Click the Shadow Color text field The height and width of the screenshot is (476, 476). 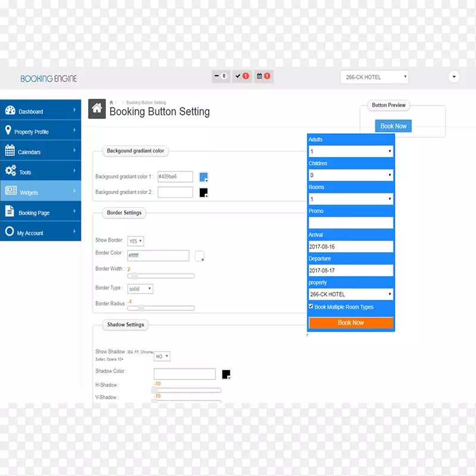tap(184, 374)
